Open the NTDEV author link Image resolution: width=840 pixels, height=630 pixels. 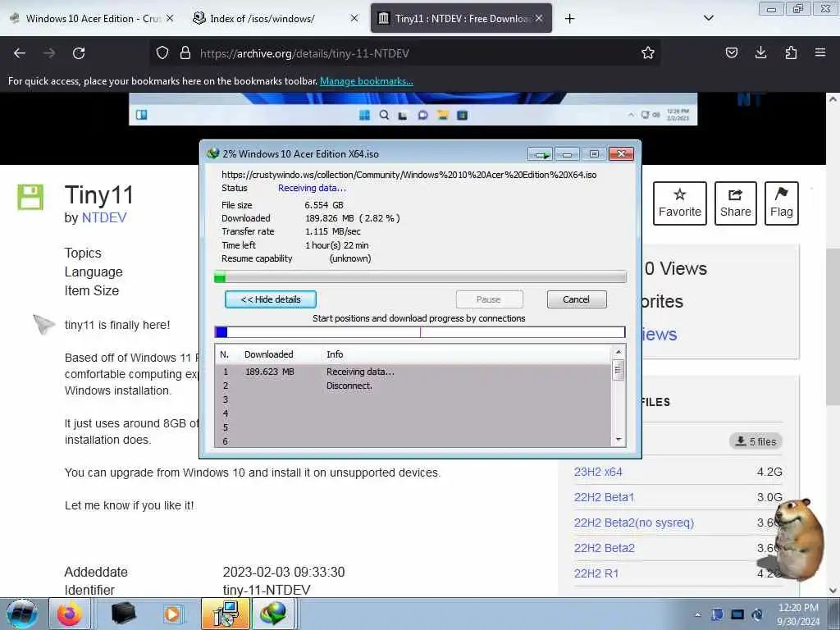tap(104, 217)
